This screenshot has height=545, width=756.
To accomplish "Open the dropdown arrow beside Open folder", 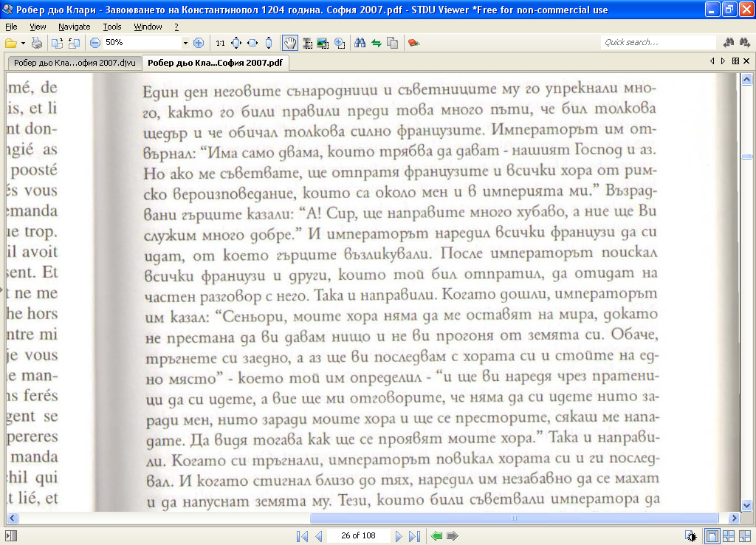I will 23,43.
